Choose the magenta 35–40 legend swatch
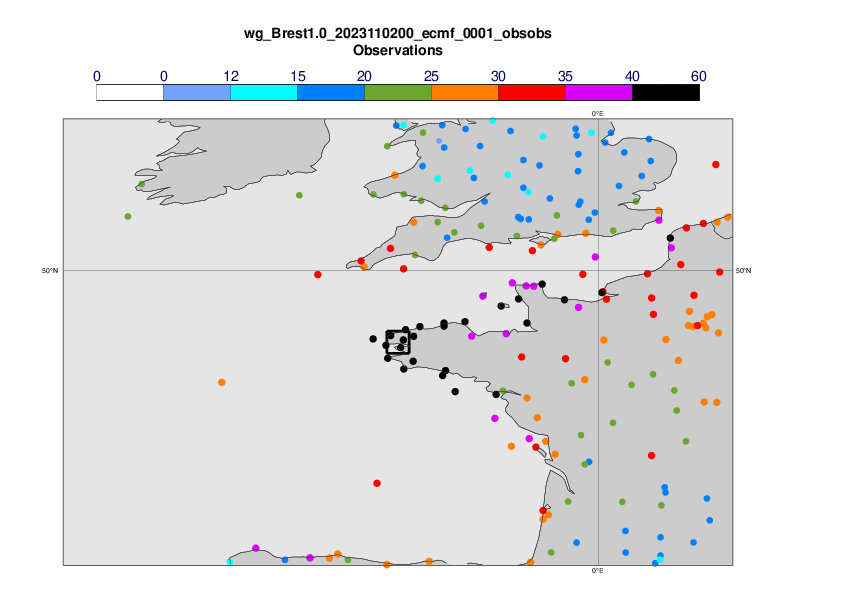 [599, 92]
